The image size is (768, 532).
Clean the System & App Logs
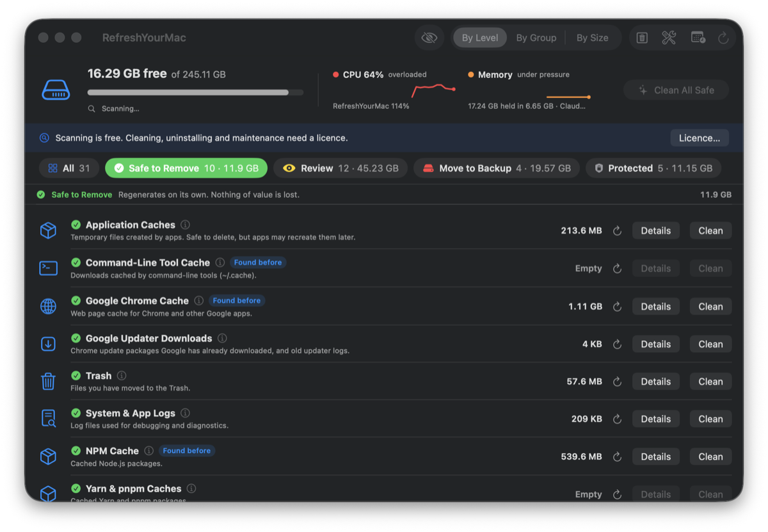pos(710,419)
